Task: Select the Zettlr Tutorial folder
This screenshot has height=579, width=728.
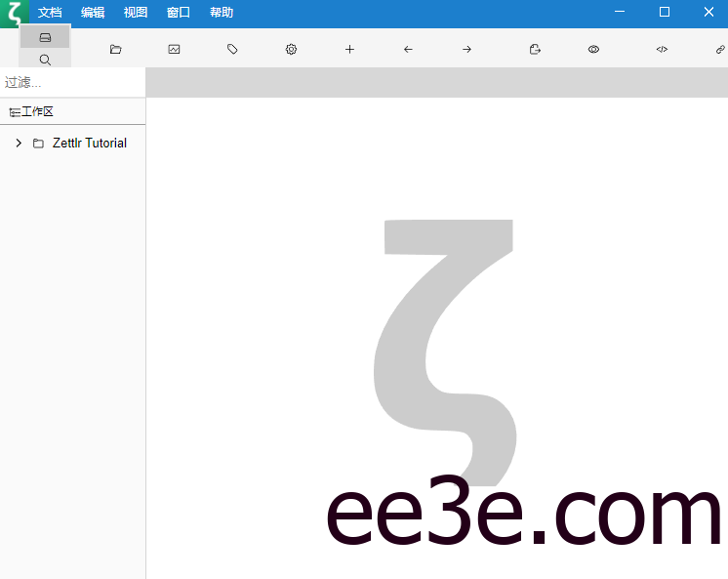Action: pos(89,143)
